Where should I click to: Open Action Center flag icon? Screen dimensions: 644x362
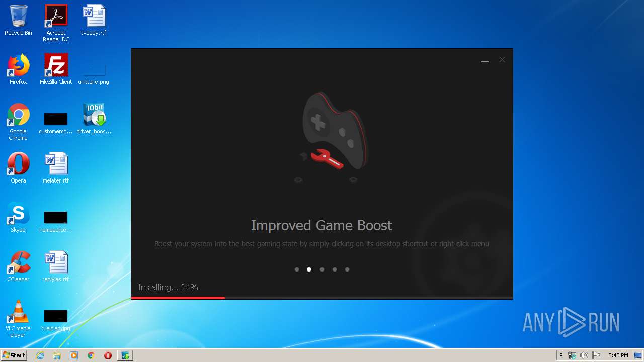[596, 355]
